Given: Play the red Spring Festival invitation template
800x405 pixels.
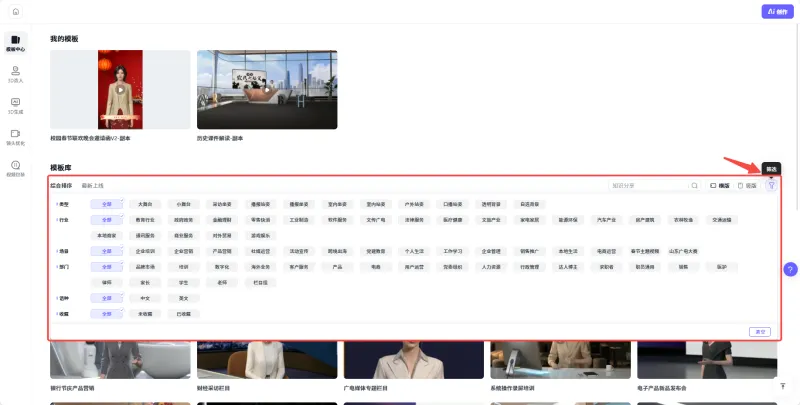Looking at the screenshot, I should pyautogui.click(x=120, y=90).
